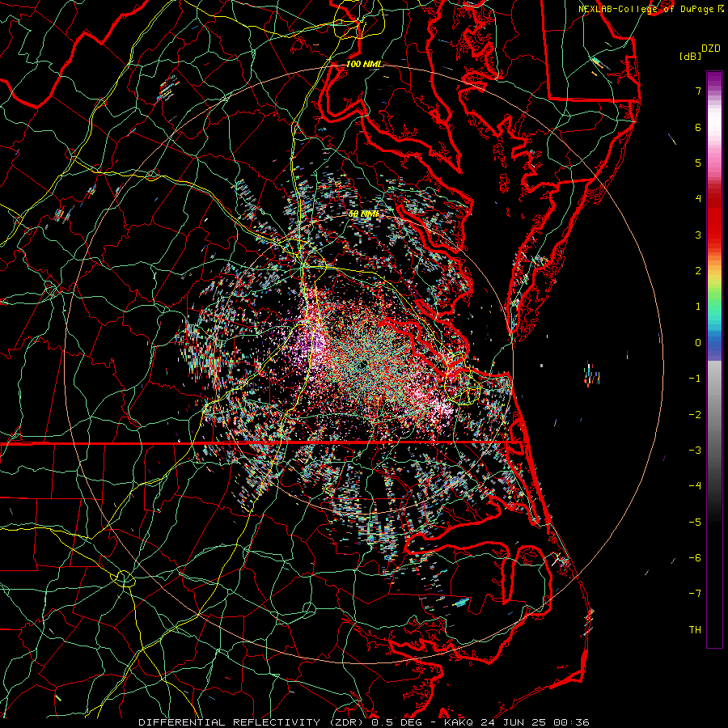728x728 pixels.
Task: Click the 2 dB scale label
Action: [698, 271]
